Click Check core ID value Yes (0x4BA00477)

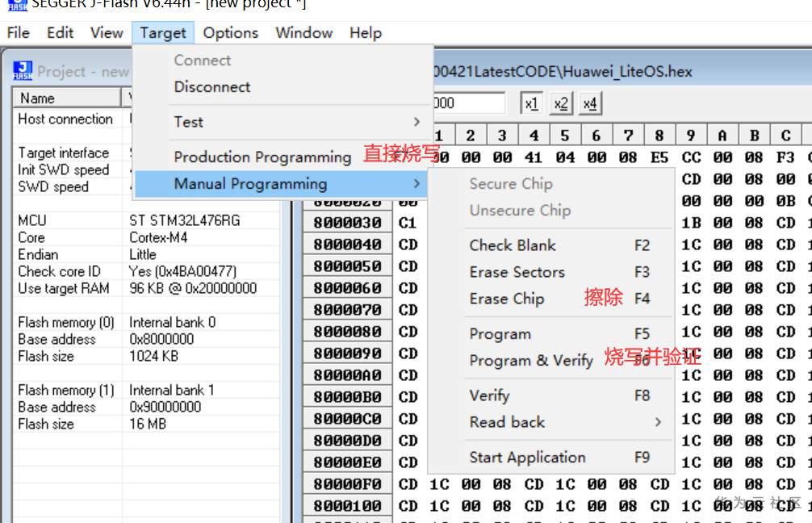182,271
